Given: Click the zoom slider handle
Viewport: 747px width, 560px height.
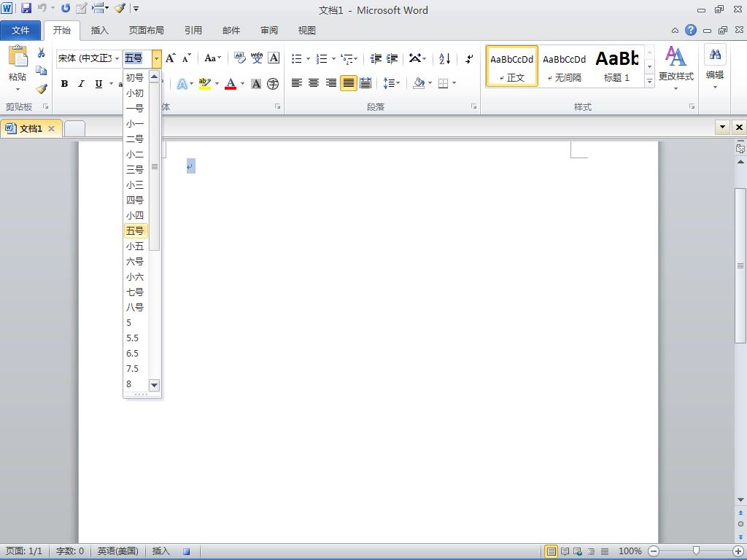Looking at the screenshot, I should [696, 551].
